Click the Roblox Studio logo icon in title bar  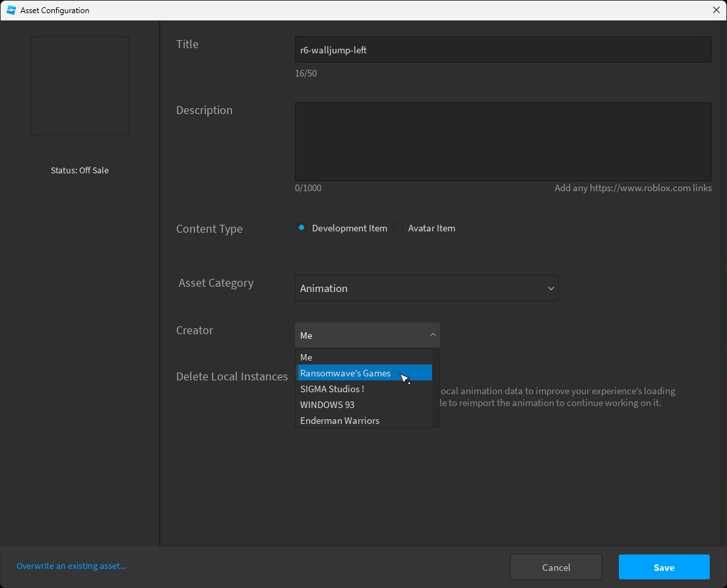tap(11, 10)
